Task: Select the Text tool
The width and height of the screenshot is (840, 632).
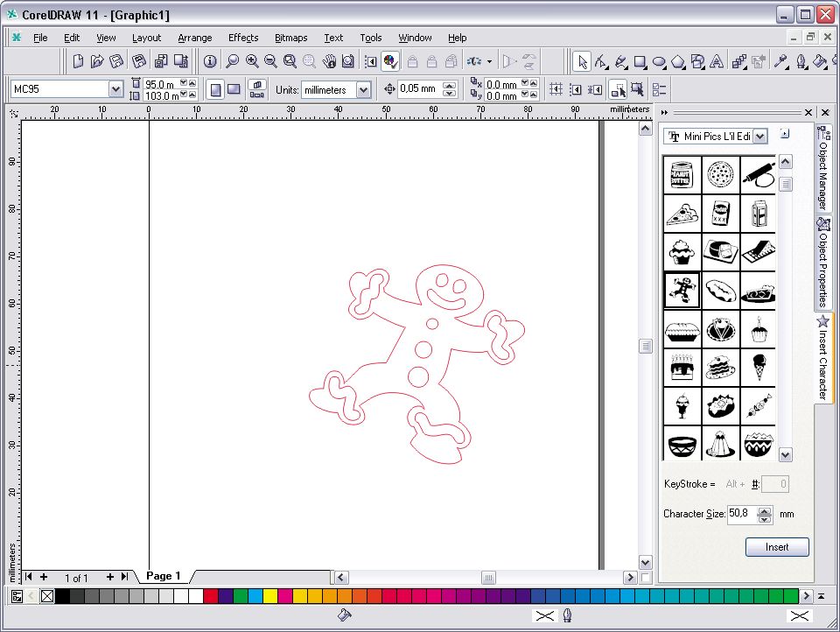Action: tap(717, 61)
